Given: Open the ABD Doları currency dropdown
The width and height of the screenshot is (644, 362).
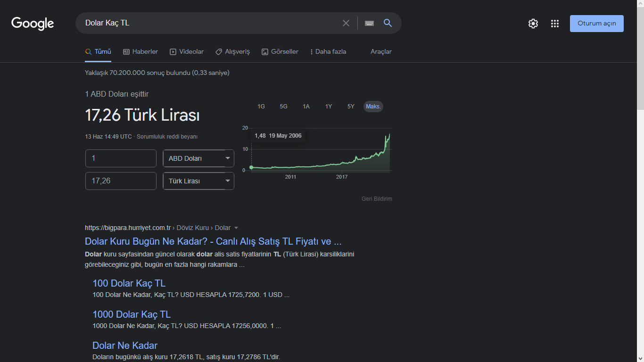Looking at the screenshot, I should pos(198,158).
